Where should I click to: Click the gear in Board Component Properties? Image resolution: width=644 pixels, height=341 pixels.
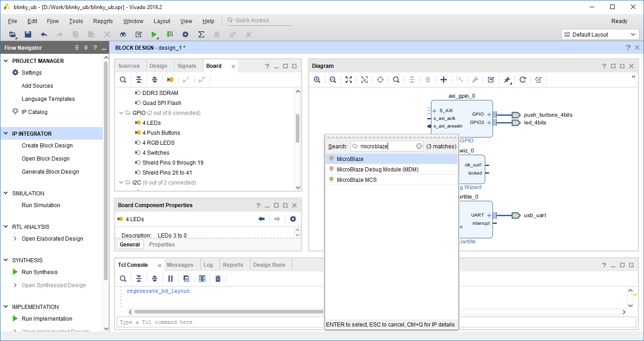click(x=293, y=219)
